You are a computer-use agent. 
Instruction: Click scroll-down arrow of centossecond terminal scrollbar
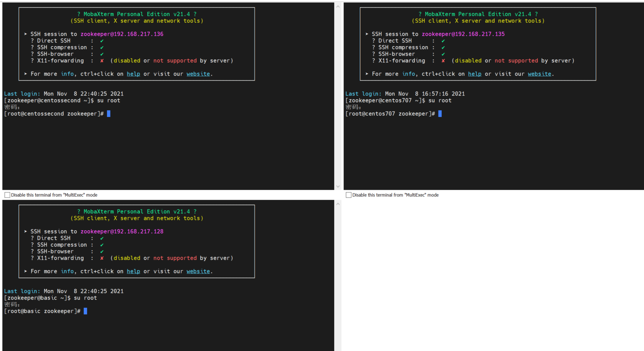(x=338, y=187)
